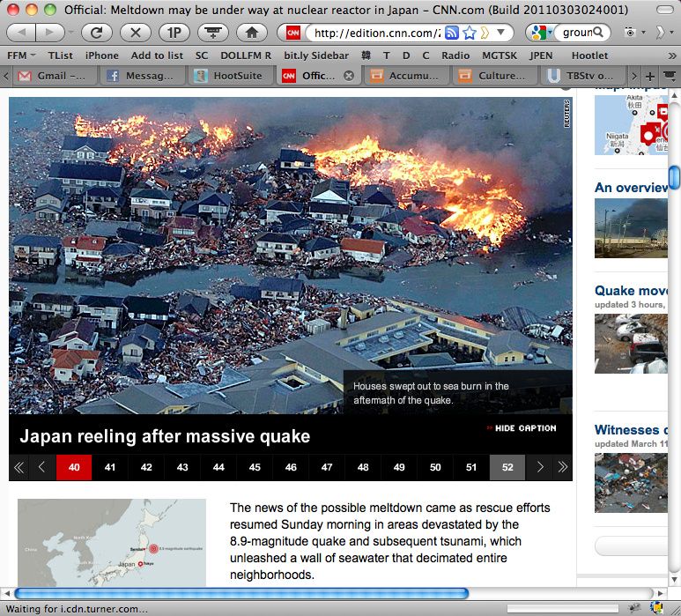
Task: Open the Google search engine dropdown
Action: tap(537, 33)
